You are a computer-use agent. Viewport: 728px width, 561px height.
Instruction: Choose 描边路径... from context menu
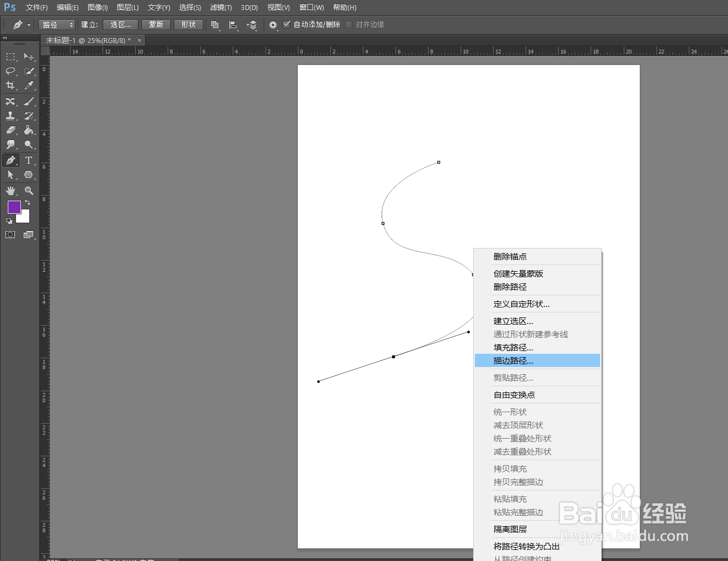[x=537, y=361]
